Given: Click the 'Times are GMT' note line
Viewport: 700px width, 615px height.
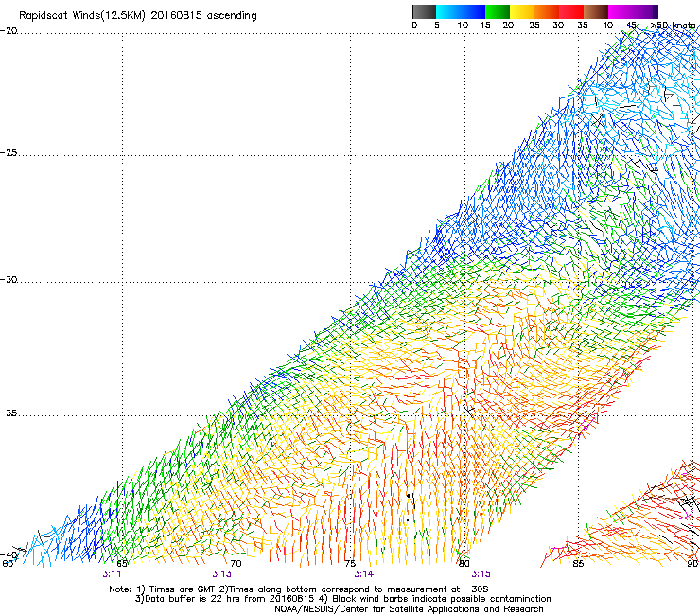Looking at the screenshot, I should click(x=299, y=589).
